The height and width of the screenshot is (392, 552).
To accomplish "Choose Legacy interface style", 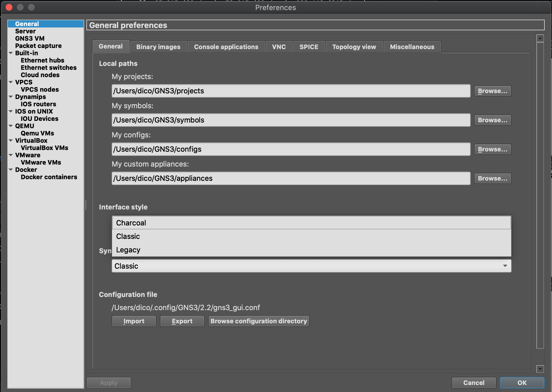I will pos(311,250).
